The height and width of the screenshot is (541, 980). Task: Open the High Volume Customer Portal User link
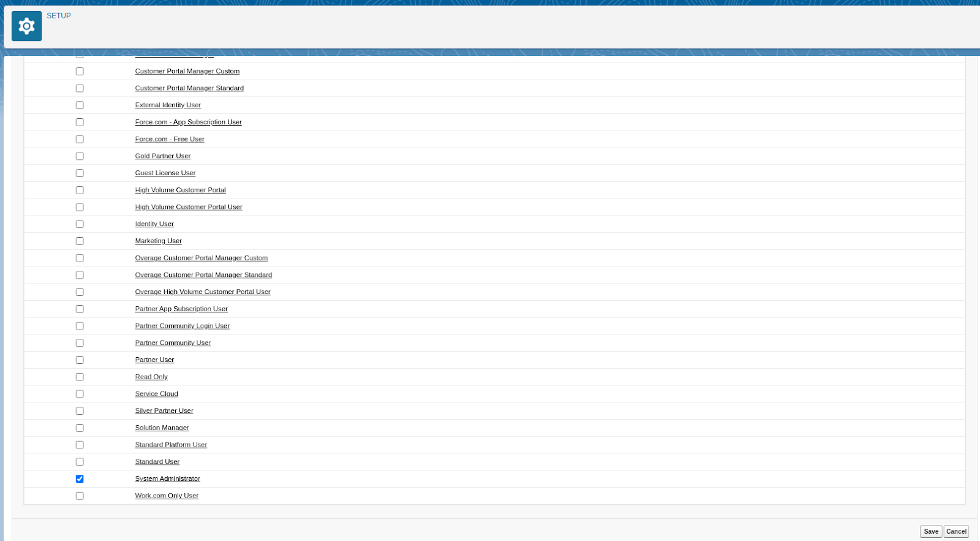pyautogui.click(x=189, y=207)
